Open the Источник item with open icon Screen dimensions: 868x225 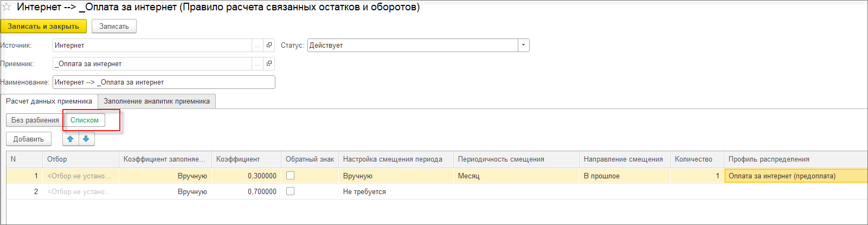click(269, 46)
